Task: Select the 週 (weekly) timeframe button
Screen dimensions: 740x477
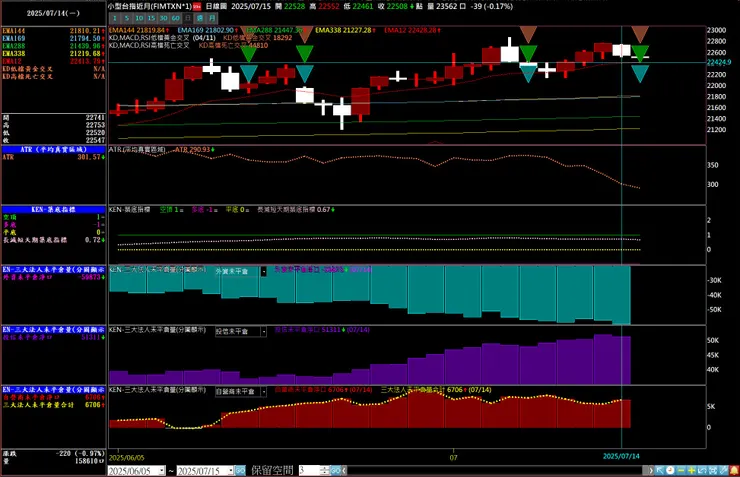Action: click(x=200, y=18)
